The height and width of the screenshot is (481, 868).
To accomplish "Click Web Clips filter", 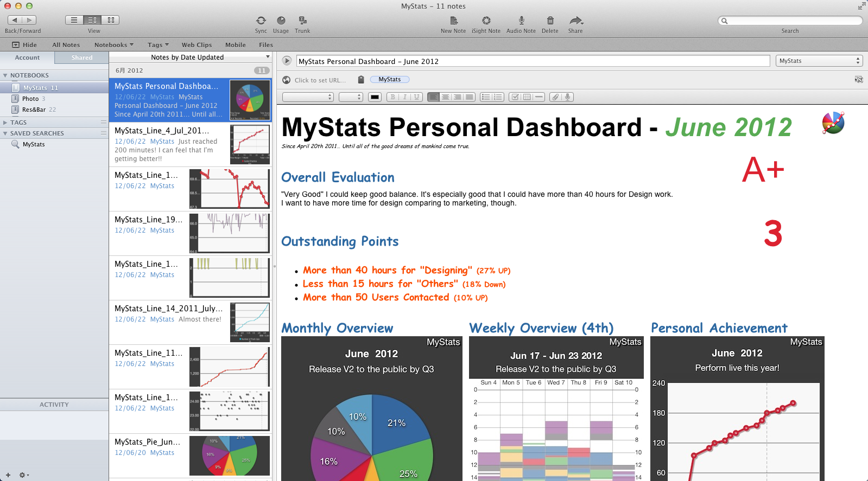I will click(x=197, y=45).
